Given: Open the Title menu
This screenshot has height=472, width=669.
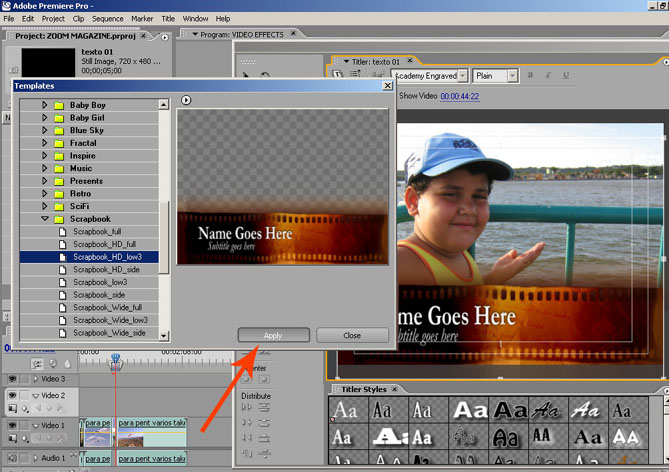Looking at the screenshot, I should 168,18.
